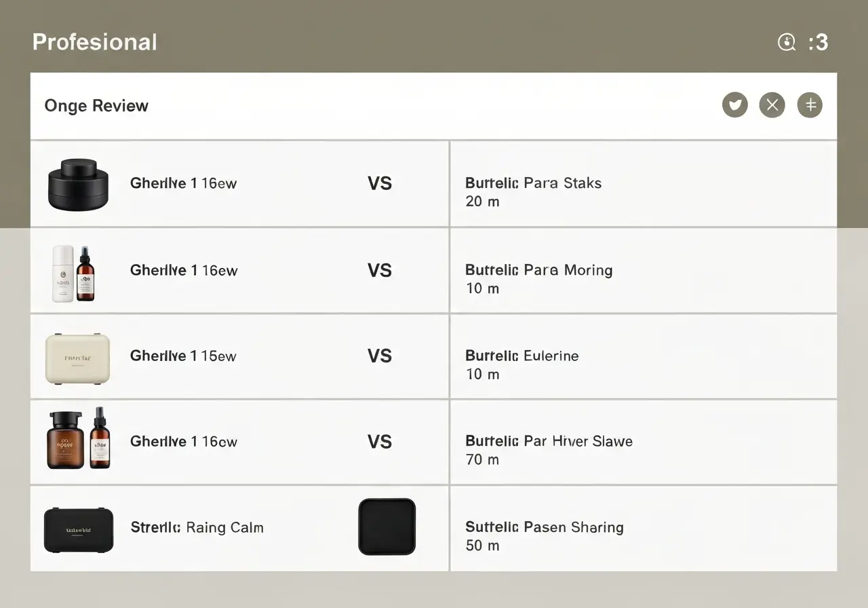Click the X circle icon in header

[772, 105]
